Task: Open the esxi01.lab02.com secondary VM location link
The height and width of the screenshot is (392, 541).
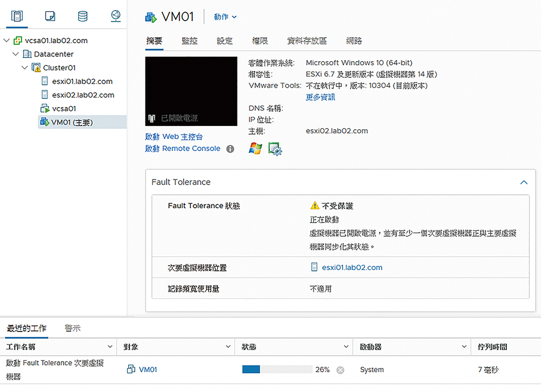Action: (x=352, y=268)
